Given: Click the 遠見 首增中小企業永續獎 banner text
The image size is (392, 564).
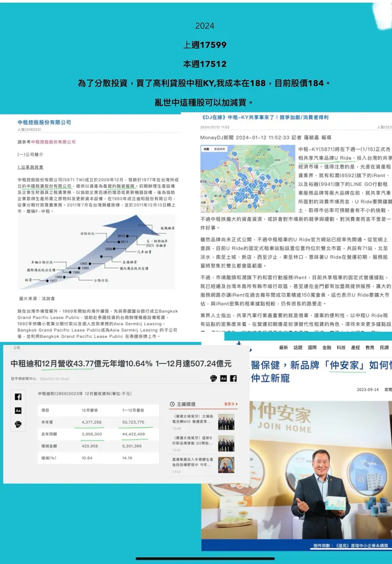Looking at the screenshot, I should [351, 546].
